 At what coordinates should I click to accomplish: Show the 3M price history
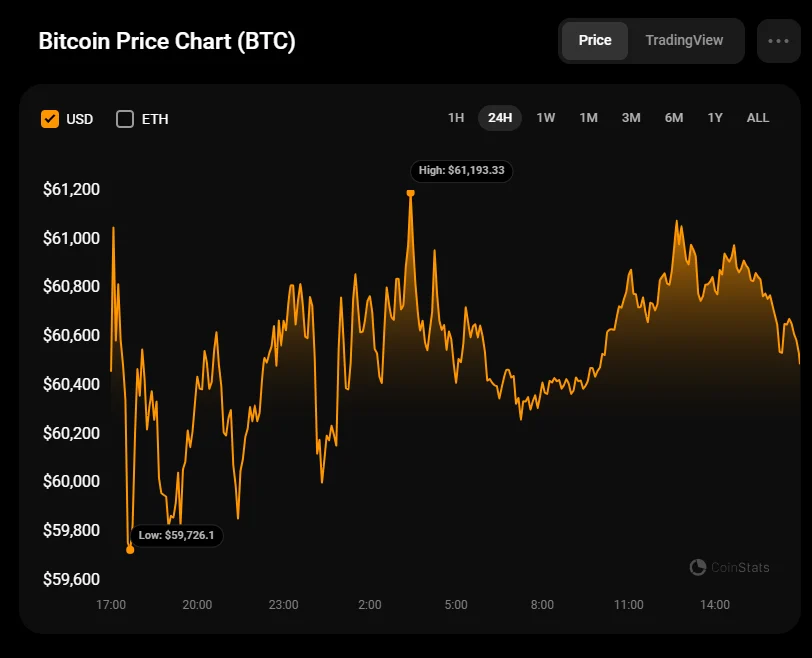coord(631,118)
